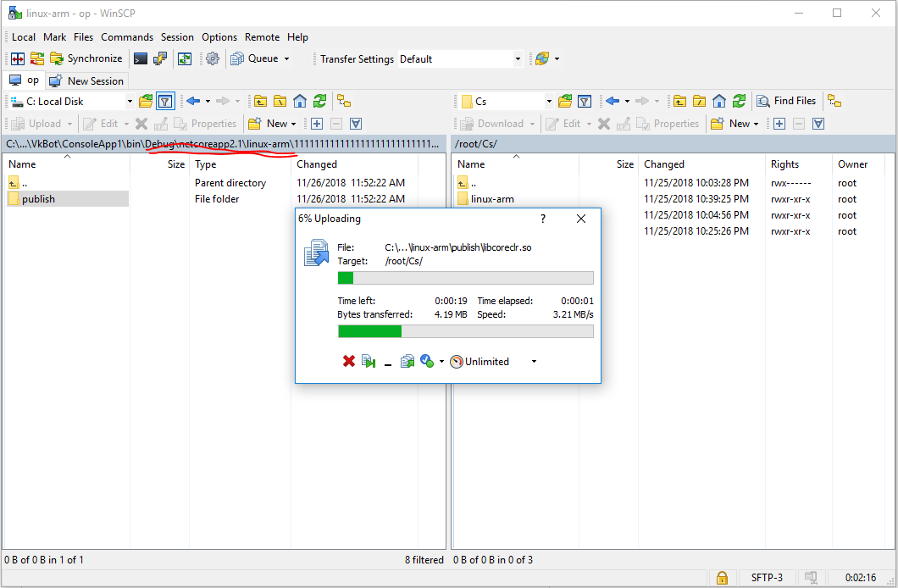
Task: Sort local panel by Name column
Action: pyautogui.click(x=68, y=164)
